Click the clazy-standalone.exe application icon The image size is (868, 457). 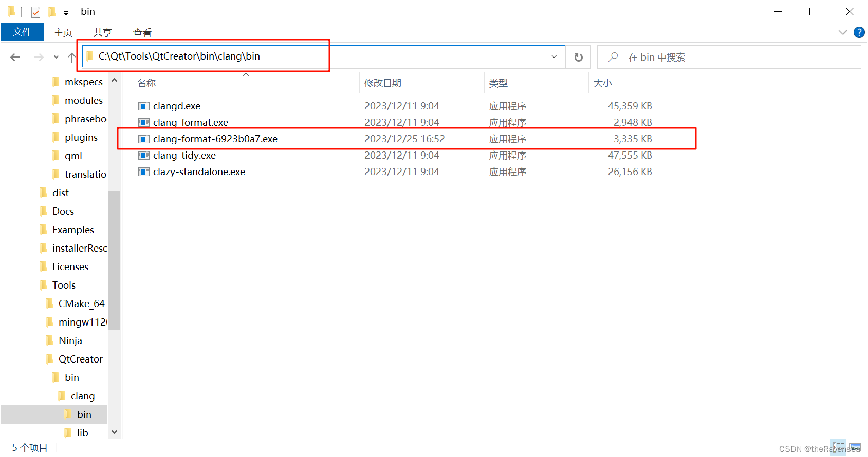pos(144,172)
